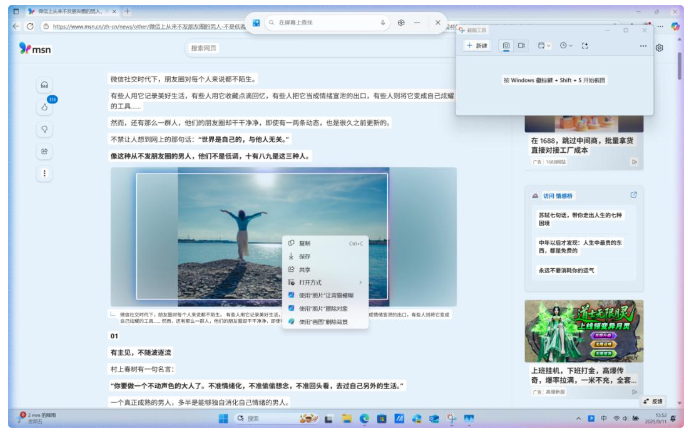
Task: Open Microsoft Edge from the taskbar
Action: [364, 419]
